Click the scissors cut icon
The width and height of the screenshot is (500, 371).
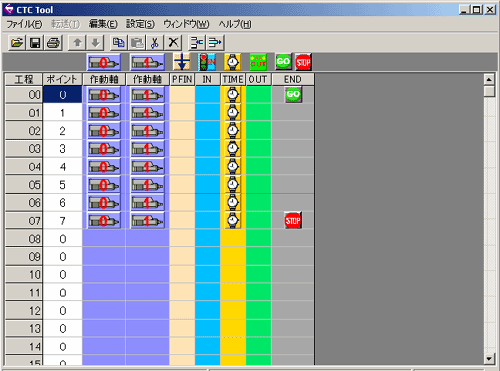point(155,43)
